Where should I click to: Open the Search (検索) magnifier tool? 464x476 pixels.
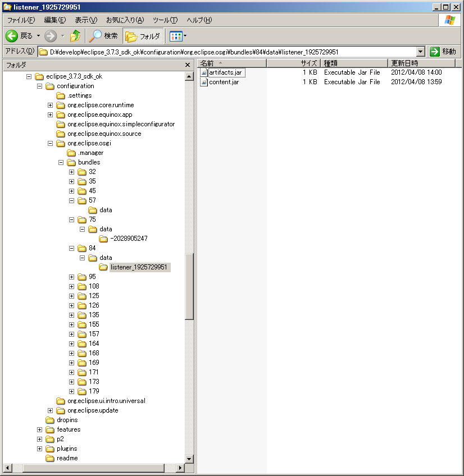(95, 36)
